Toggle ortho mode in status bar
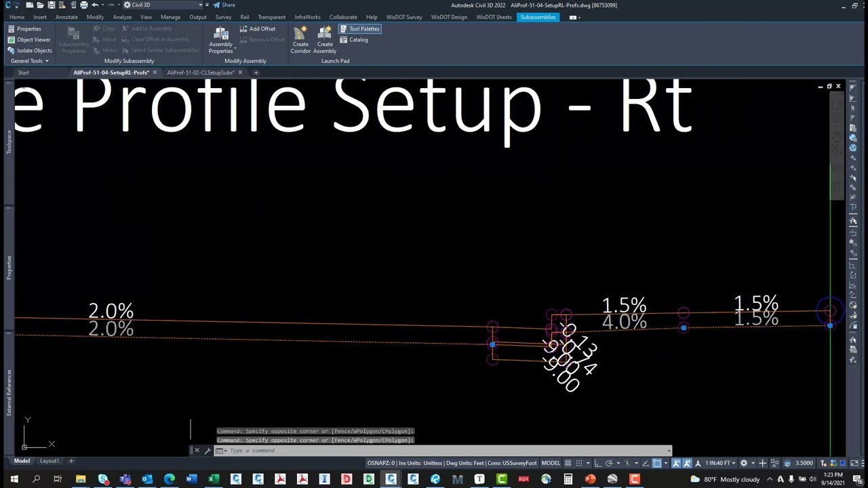The image size is (868, 488). pos(599,463)
